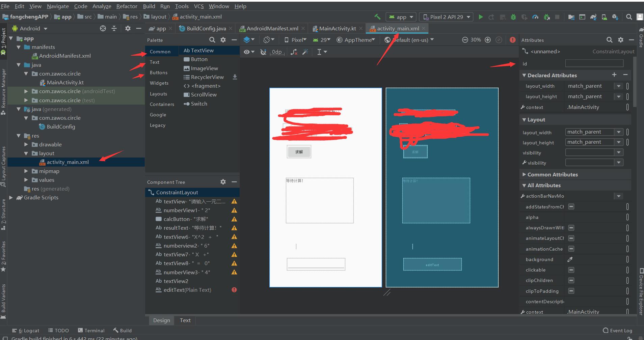644x340 pixels.
Task: Open the background color picker brush
Action: 570,259
